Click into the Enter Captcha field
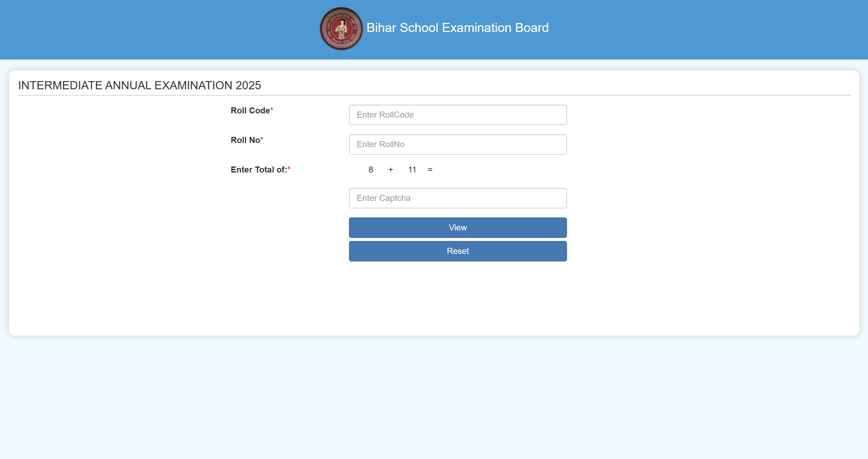 [458, 198]
